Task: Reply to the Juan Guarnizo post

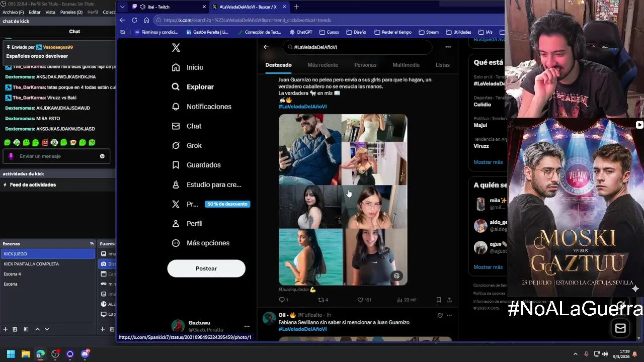Action: 283,300
